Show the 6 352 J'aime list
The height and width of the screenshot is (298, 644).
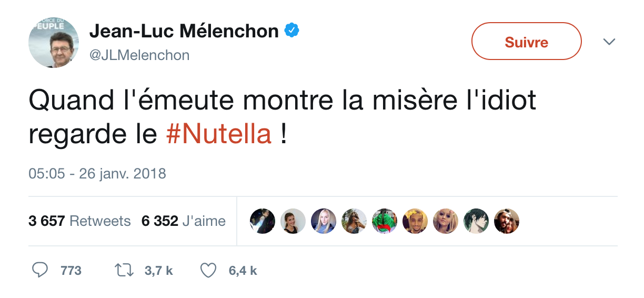(183, 221)
